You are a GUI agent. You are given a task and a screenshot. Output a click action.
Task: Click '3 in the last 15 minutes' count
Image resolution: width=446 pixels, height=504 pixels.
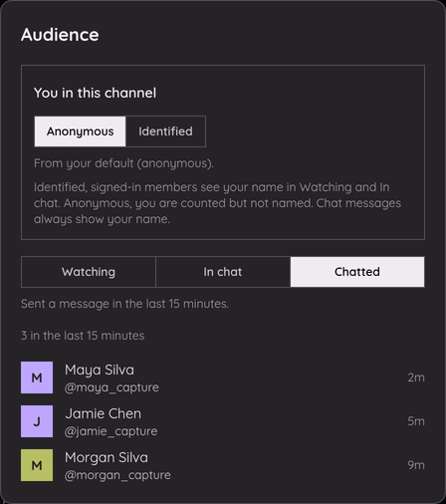(83, 336)
